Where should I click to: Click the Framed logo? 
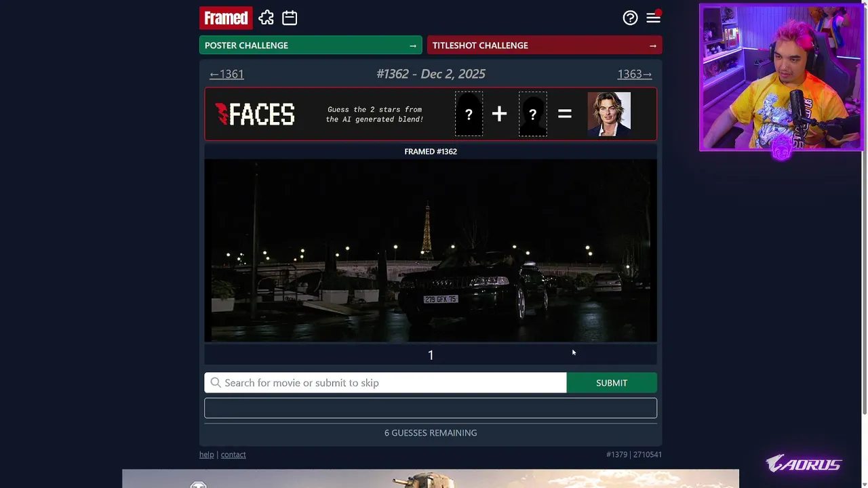pos(226,18)
